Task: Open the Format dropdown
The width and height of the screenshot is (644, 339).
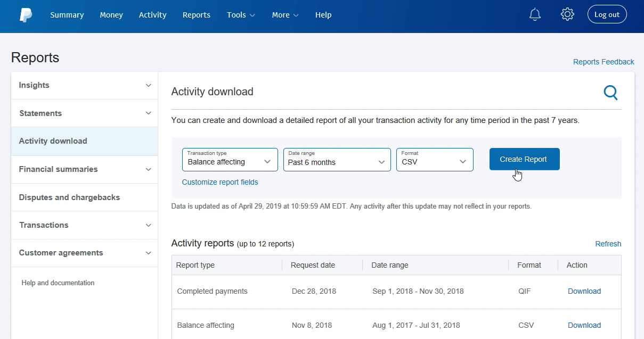Action: (x=435, y=160)
